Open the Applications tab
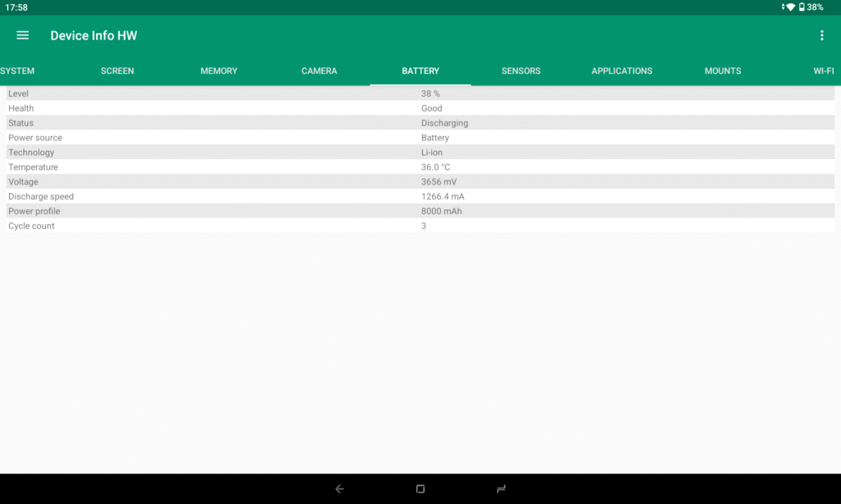The image size is (841, 504). 622,71
